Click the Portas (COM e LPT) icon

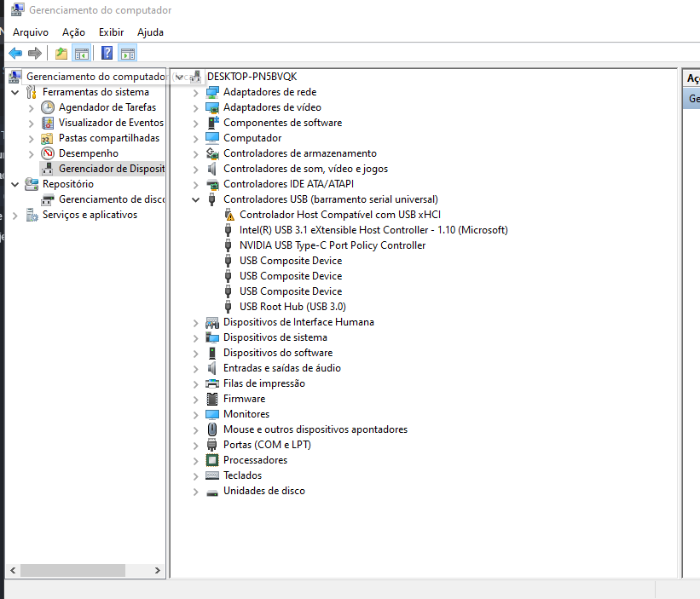coord(212,445)
